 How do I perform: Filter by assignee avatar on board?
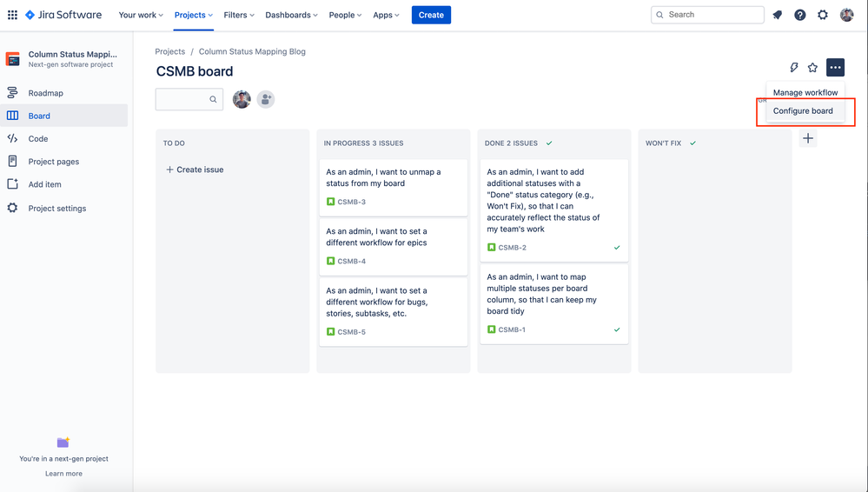(x=242, y=99)
